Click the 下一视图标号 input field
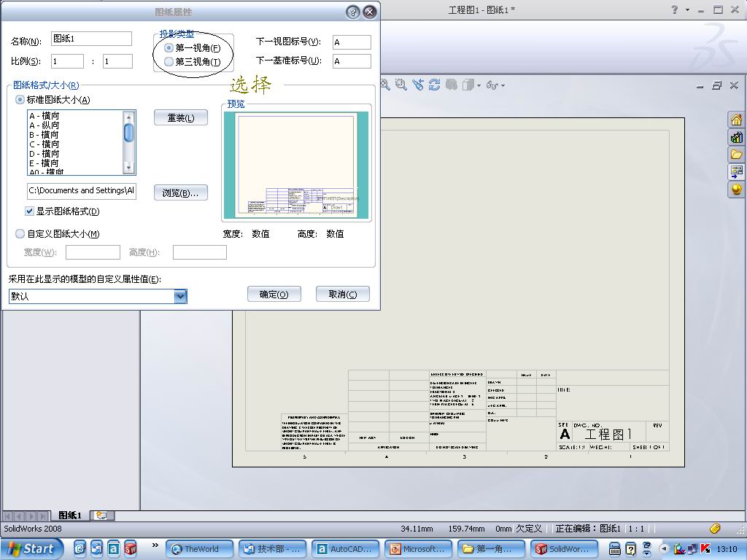747x560 pixels. pyautogui.click(x=352, y=42)
